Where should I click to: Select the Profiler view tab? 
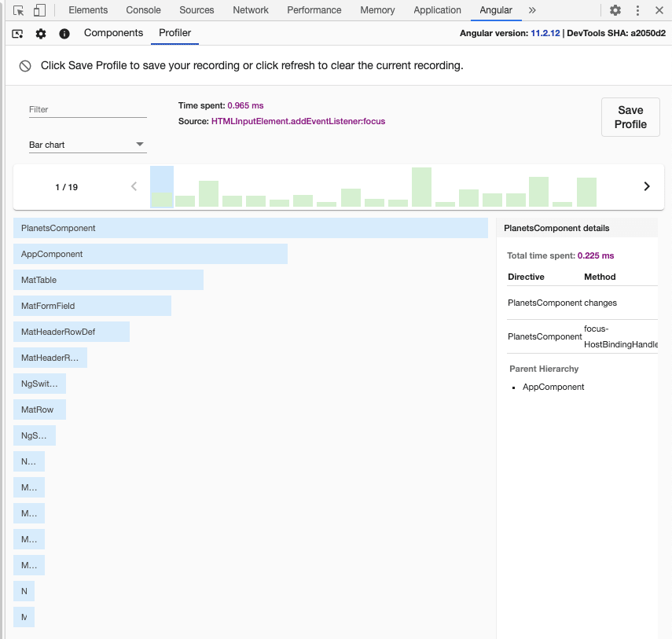pos(174,33)
